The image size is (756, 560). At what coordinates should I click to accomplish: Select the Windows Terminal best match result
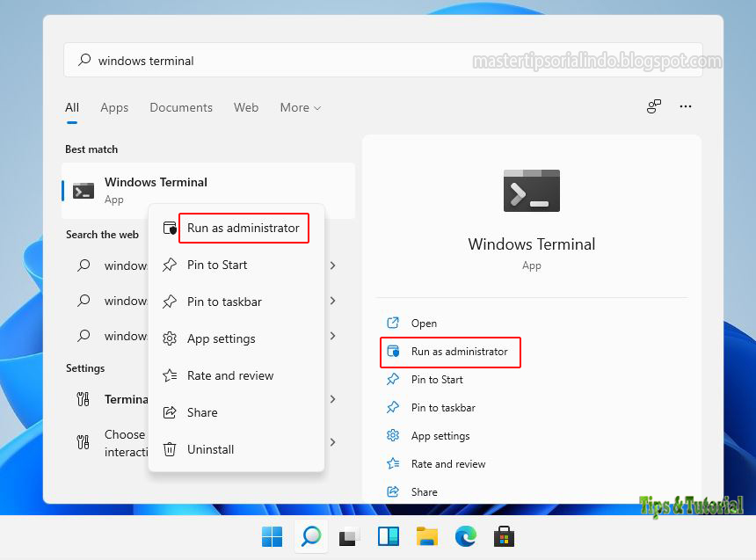click(208, 191)
